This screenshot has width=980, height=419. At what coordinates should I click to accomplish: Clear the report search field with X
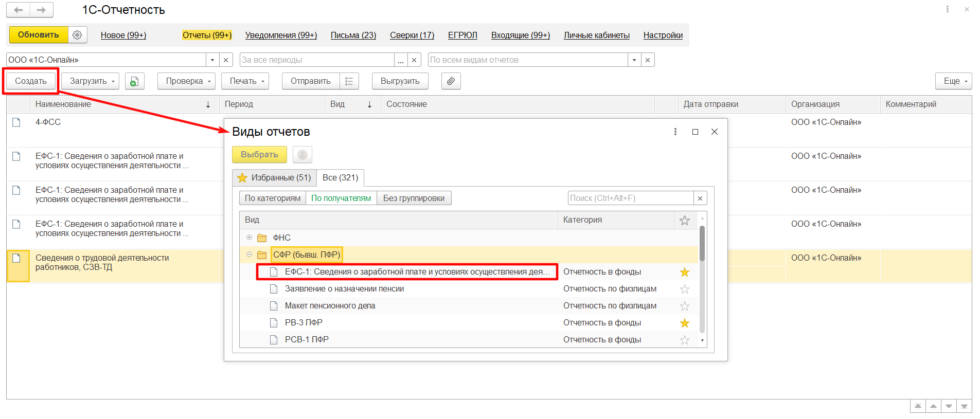point(700,198)
